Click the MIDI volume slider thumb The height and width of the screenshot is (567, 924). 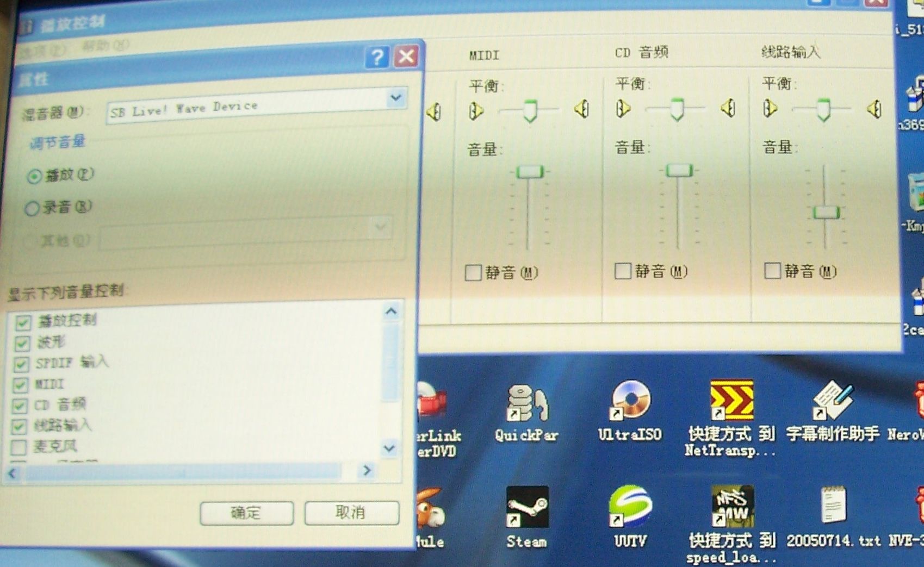[530, 172]
